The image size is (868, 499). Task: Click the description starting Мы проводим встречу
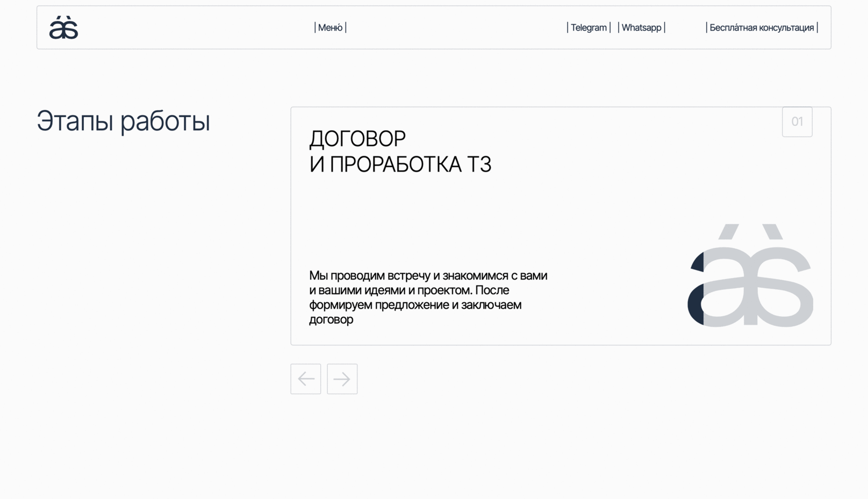click(428, 276)
